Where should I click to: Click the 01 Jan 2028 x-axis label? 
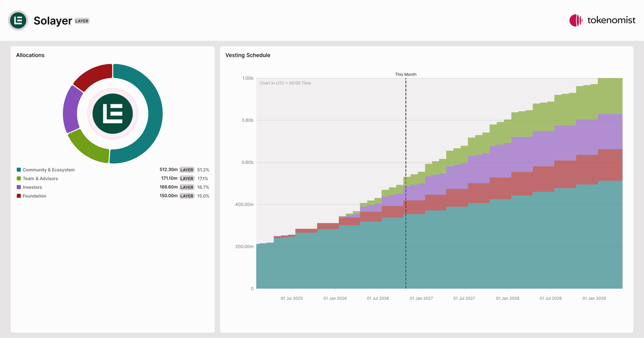[x=507, y=298]
